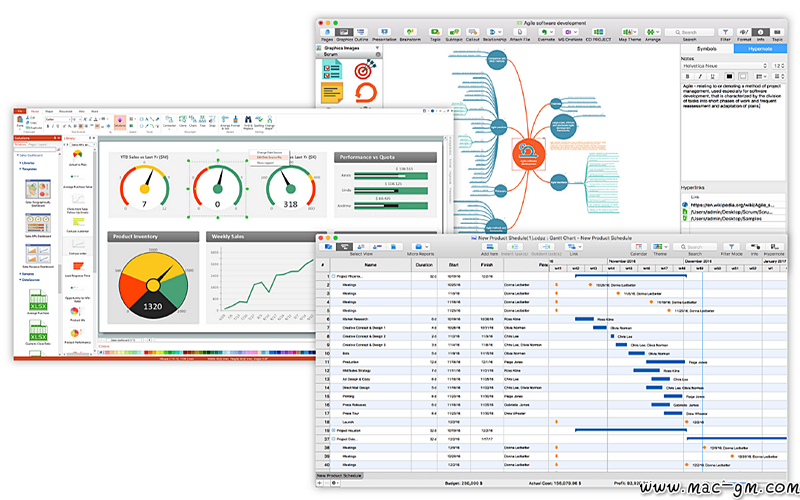Open Shape ribbon tab in diagram window
The image size is (800, 500).
click(x=49, y=111)
